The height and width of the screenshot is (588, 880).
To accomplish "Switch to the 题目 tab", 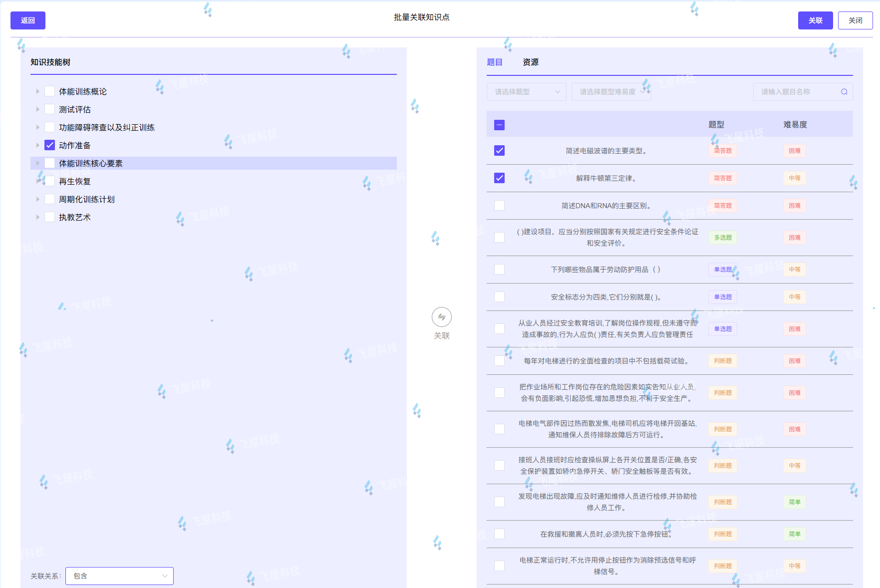I will coord(494,62).
